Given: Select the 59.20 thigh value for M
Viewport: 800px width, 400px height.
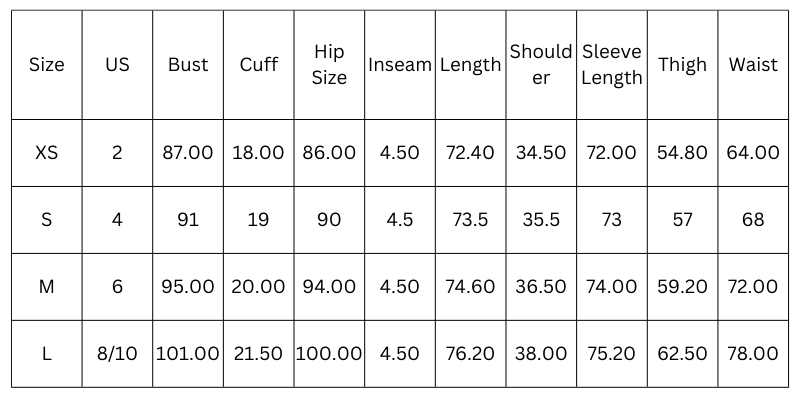Looking at the screenshot, I should (x=682, y=287).
